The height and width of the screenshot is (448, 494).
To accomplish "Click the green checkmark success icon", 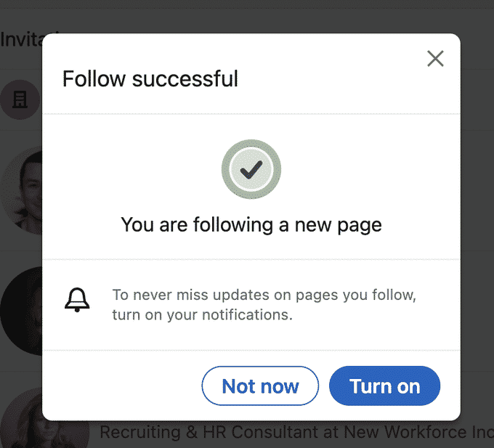I will (x=251, y=170).
